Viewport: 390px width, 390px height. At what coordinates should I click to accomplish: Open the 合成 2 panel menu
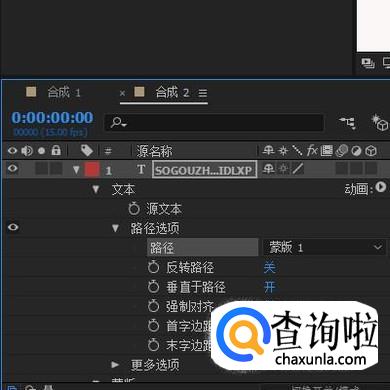coord(203,93)
